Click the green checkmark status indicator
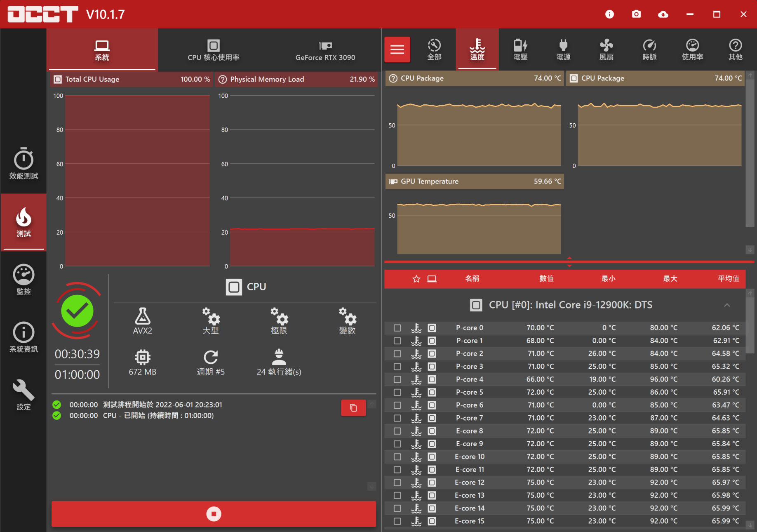 click(x=77, y=311)
